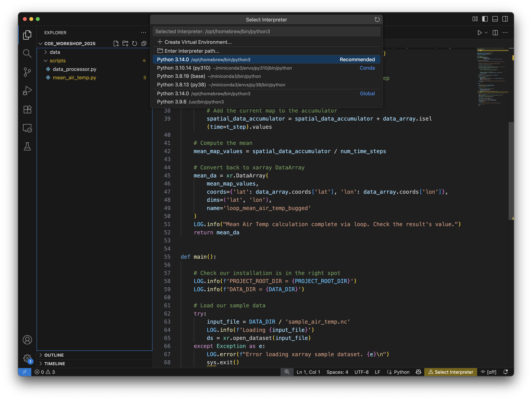This screenshot has height=400, width=532.
Task: Open the Run and Debug view
Action: (x=27, y=91)
